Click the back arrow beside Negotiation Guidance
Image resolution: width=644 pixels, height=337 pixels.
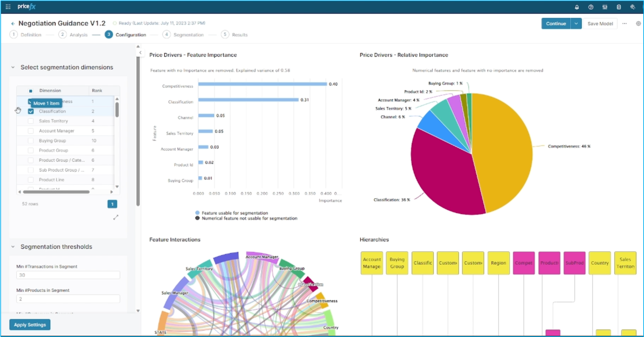tap(13, 24)
